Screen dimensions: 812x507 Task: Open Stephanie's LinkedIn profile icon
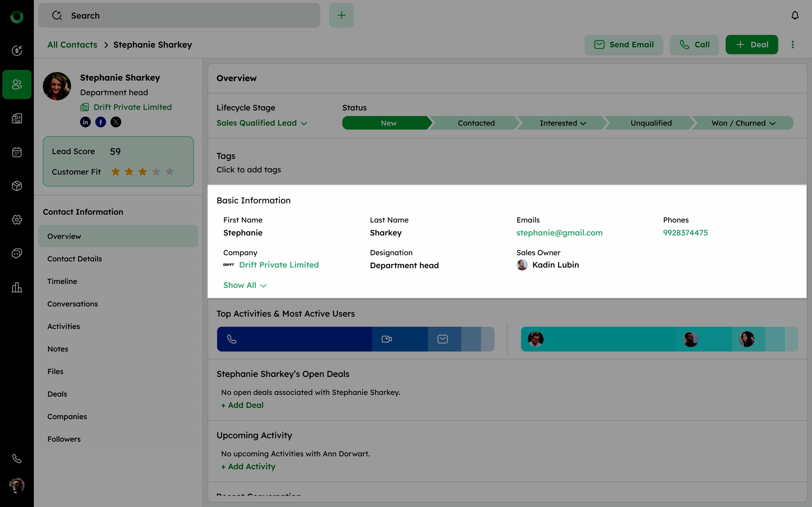click(85, 122)
